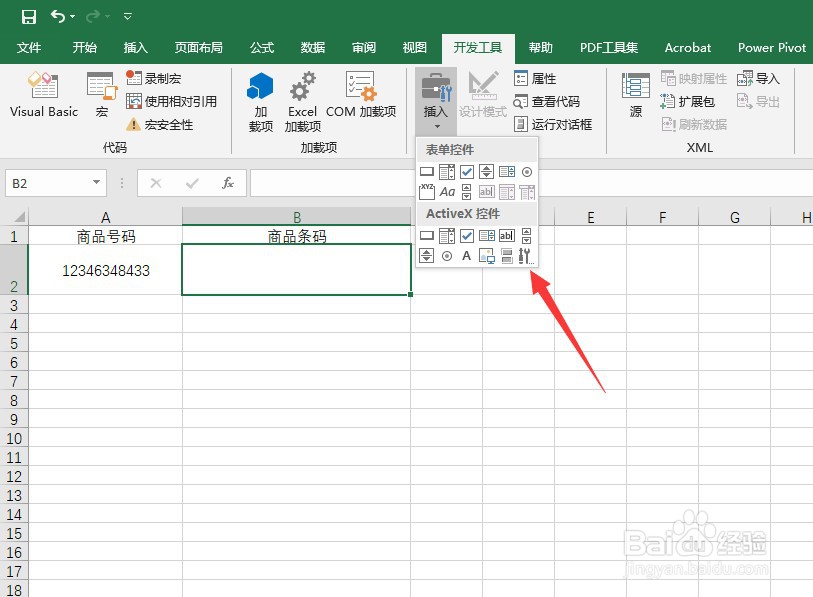Click the 宏 (Macros) button
Viewport: 813px width, 597px height.
(x=102, y=94)
